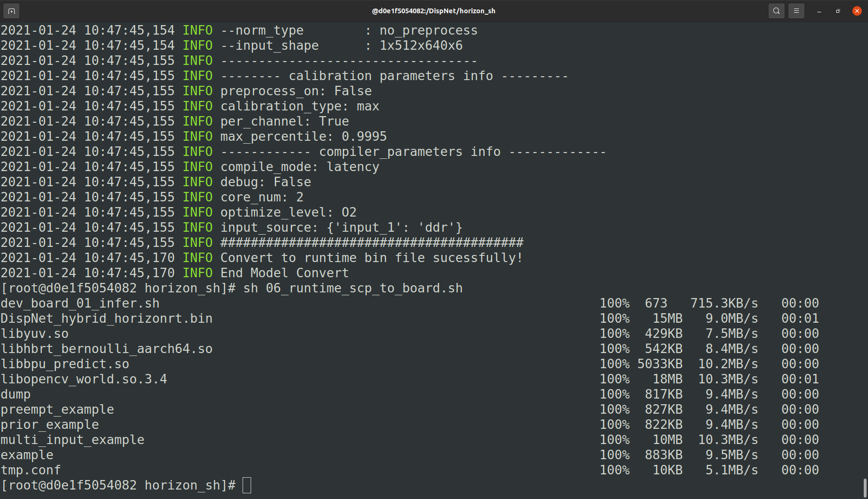The height and width of the screenshot is (499, 868).
Task: Close the terminal window
Action: (857, 11)
